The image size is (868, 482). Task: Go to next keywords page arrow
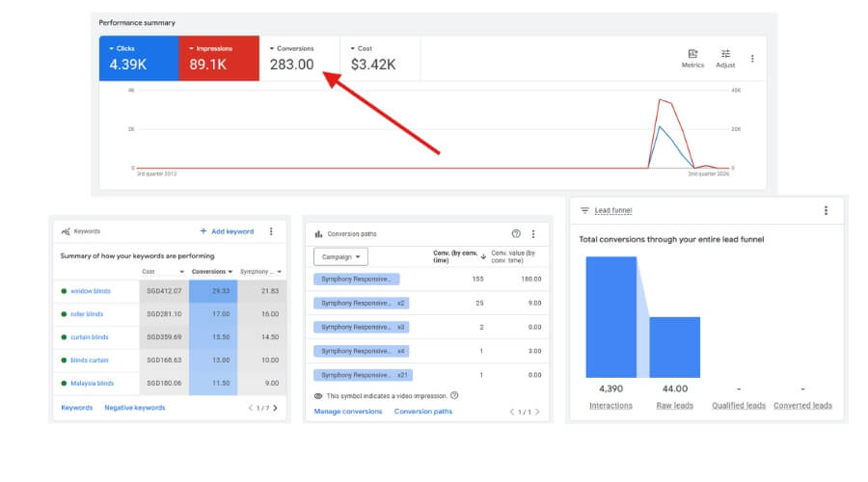[275, 408]
